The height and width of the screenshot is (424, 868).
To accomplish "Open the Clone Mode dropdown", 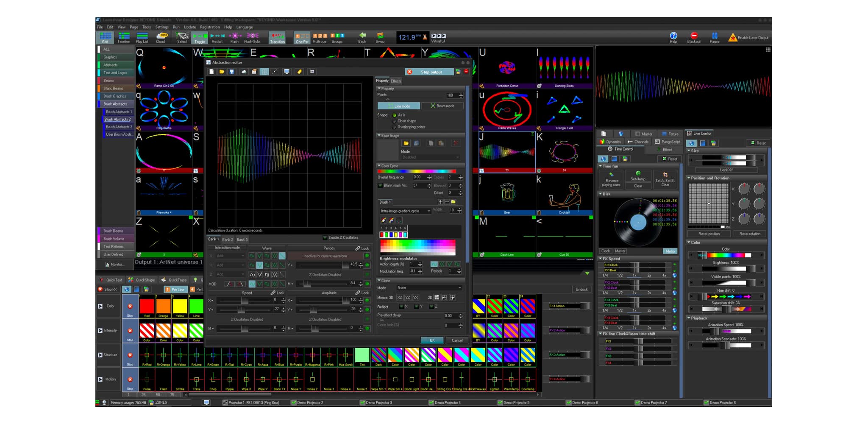I will 429,288.
